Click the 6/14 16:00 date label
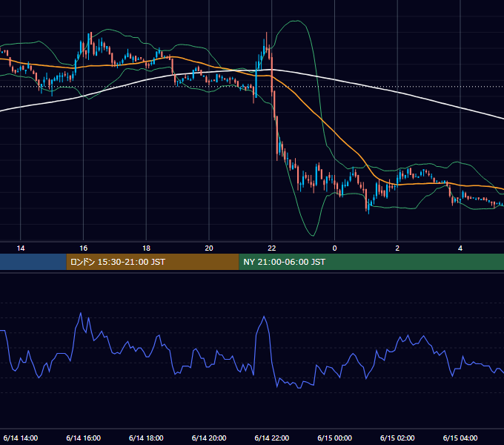This screenshot has width=504, height=445. pyautogui.click(x=83, y=438)
